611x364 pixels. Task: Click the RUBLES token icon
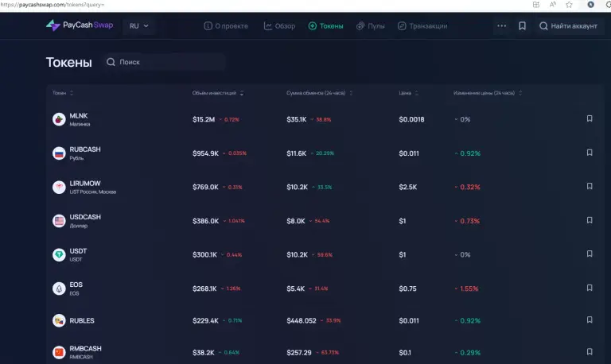click(x=59, y=321)
